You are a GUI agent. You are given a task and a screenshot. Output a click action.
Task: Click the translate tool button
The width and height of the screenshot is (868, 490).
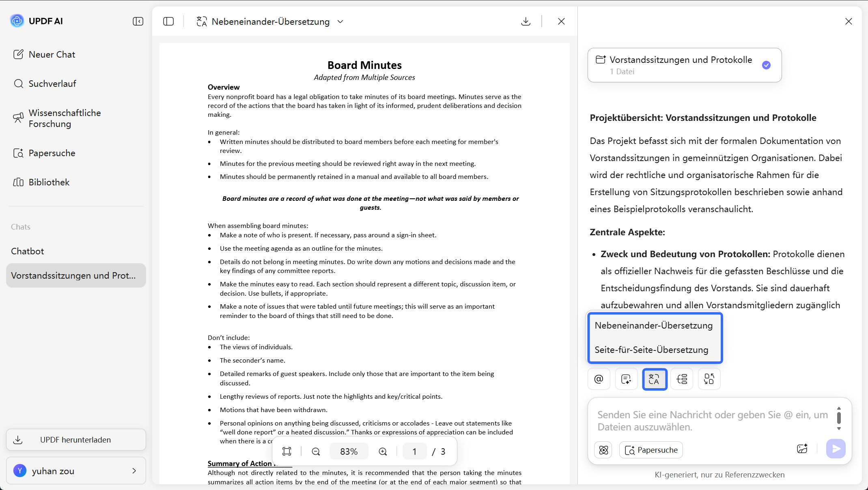tap(655, 379)
